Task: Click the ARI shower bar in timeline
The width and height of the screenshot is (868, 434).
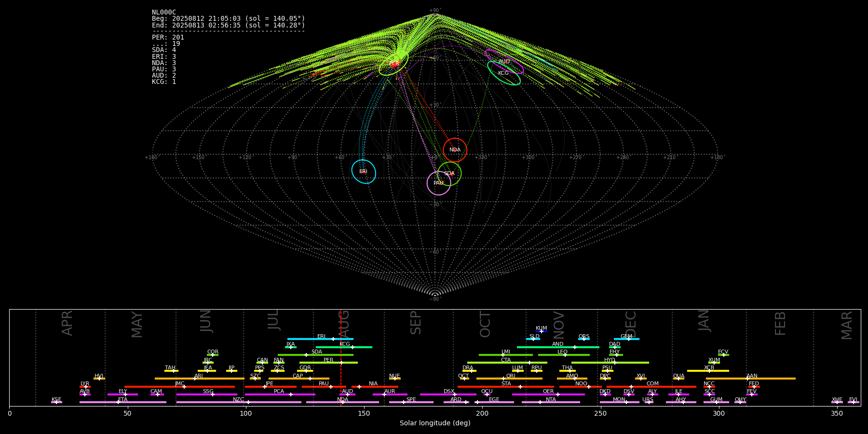Action: click(x=199, y=379)
